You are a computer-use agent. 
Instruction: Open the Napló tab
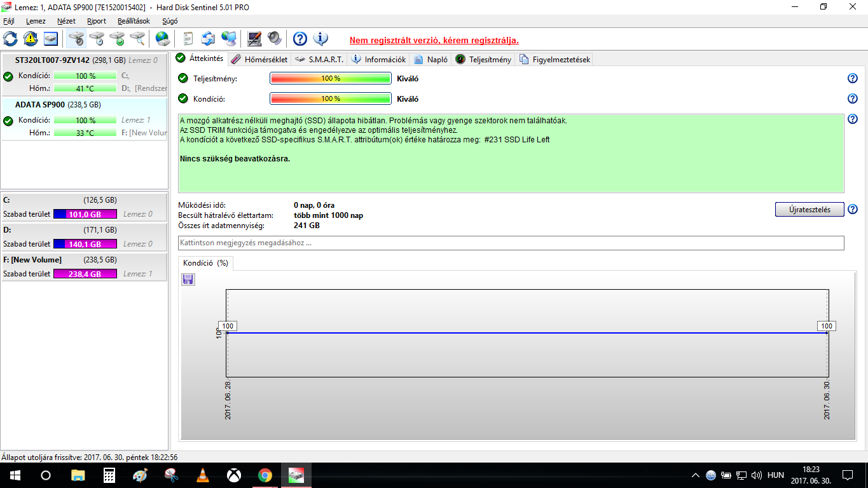click(x=431, y=60)
